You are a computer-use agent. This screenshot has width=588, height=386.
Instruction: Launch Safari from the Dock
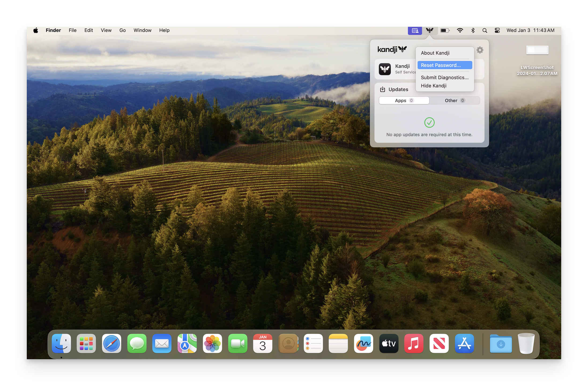(x=111, y=343)
